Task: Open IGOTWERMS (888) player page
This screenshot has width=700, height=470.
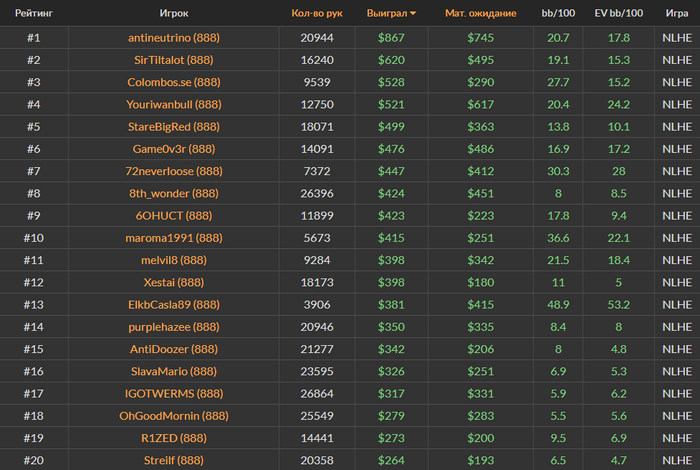Action: [174, 394]
